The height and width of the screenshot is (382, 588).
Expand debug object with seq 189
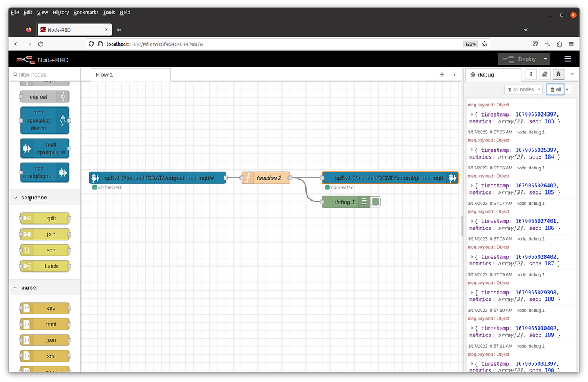(x=472, y=328)
